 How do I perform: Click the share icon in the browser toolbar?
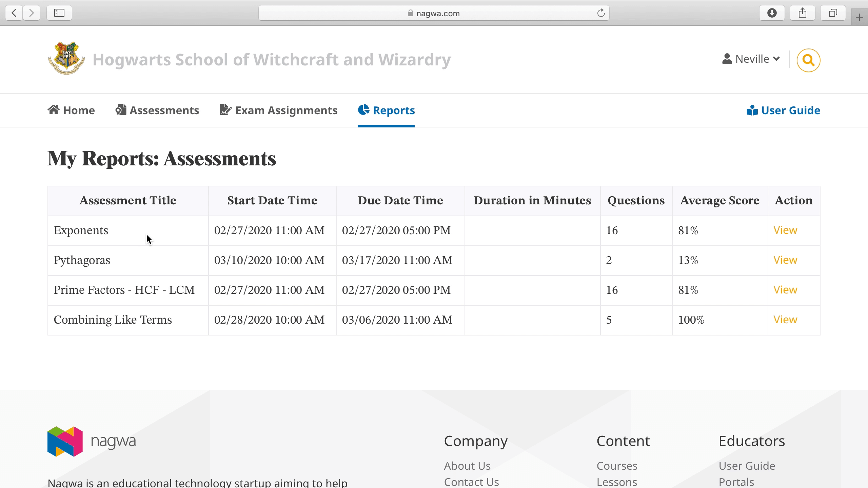[803, 13]
